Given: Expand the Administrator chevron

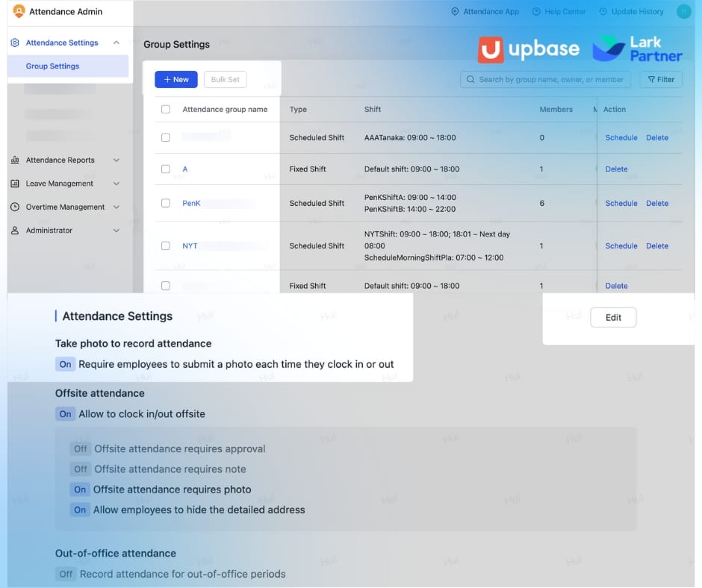Looking at the screenshot, I should coord(117,231).
